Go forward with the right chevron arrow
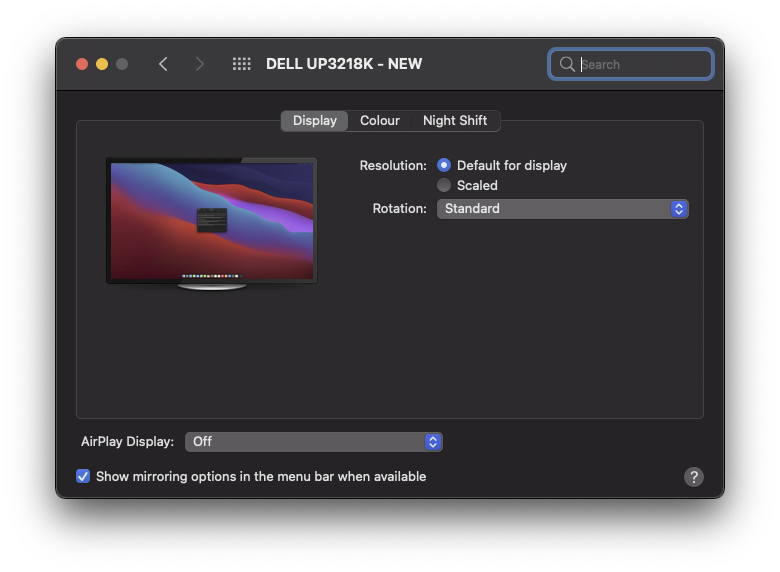The height and width of the screenshot is (572, 780). [x=199, y=64]
